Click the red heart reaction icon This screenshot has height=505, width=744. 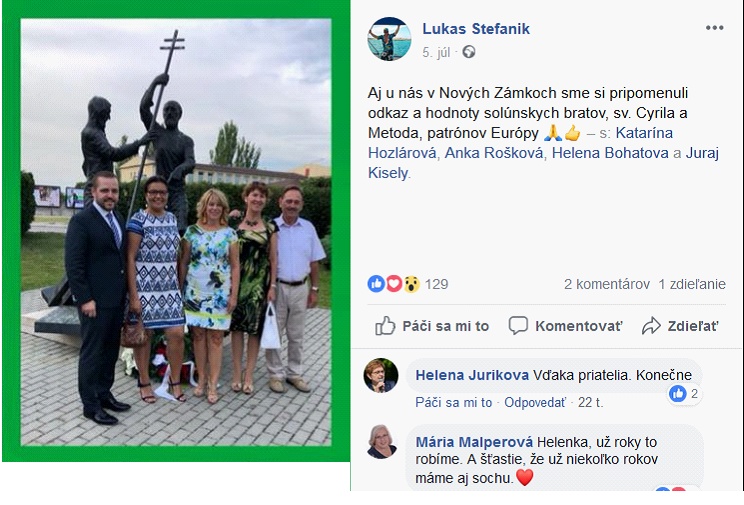394,284
